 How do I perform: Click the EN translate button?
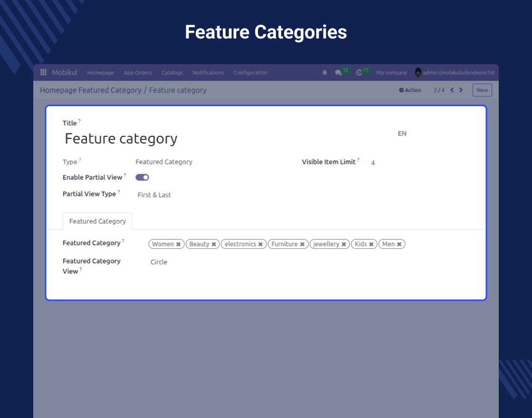coord(402,133)
